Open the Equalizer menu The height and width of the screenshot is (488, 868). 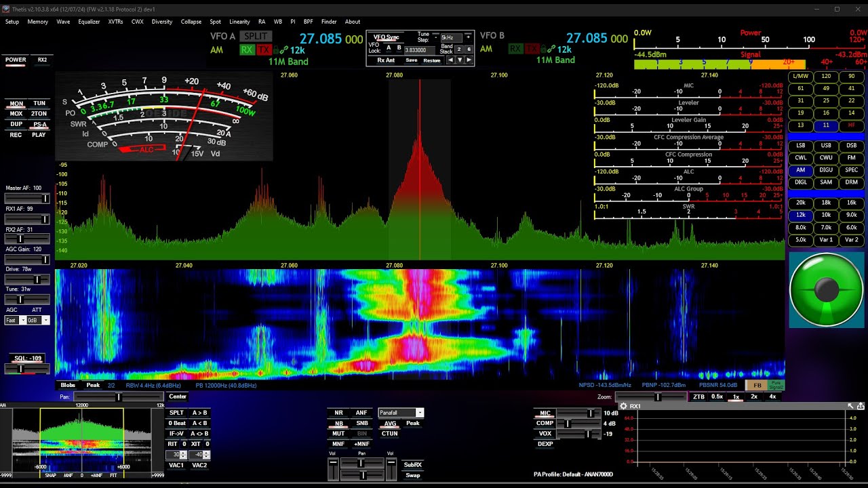[89, 22]
